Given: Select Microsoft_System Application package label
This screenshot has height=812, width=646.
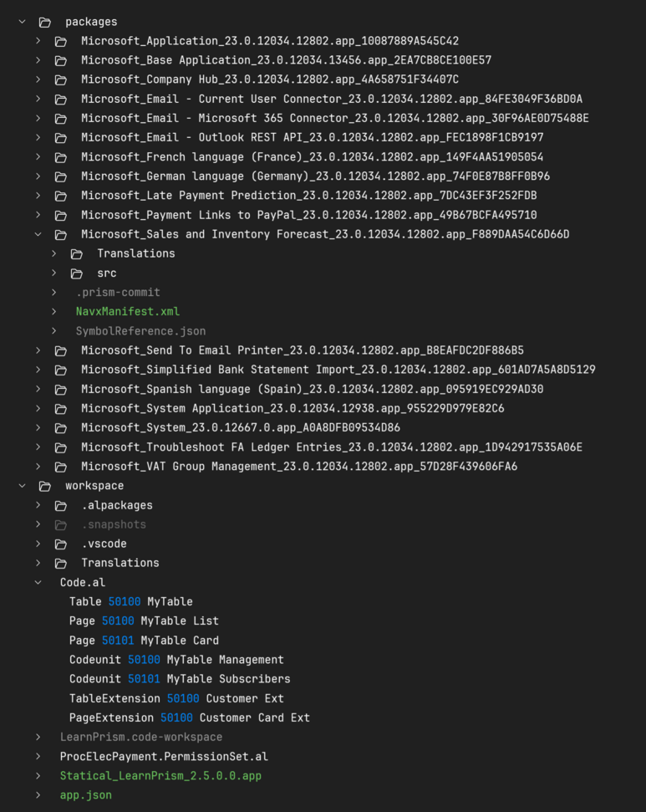Looking at the screenshot, I should tap(292, 409).
